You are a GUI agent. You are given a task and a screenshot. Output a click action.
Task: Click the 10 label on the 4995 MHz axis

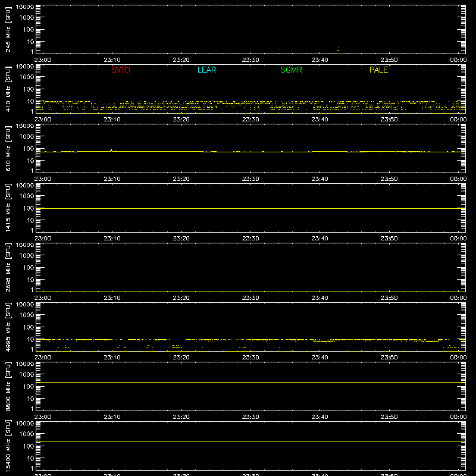30,339
